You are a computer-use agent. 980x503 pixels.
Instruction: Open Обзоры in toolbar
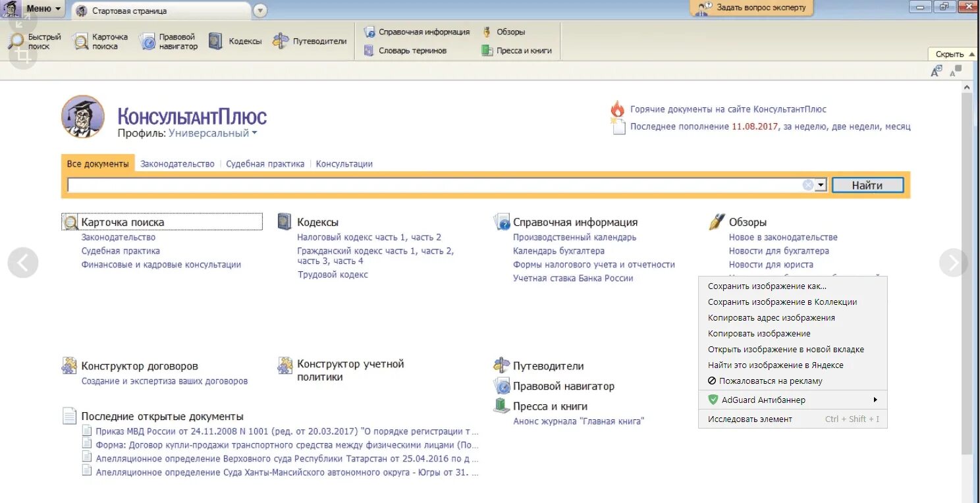click(x=503, y=32)
